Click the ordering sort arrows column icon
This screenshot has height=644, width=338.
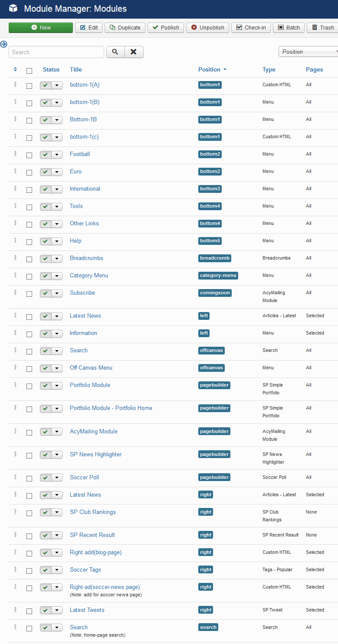15,69
